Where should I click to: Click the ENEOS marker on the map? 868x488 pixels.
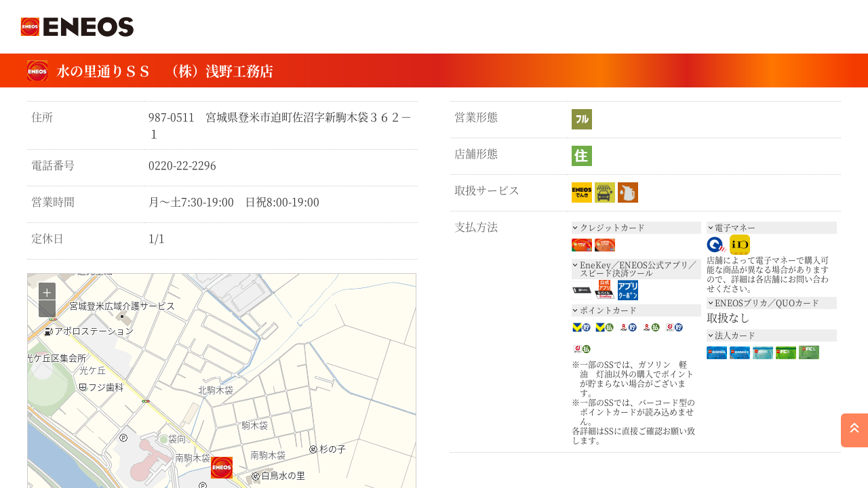pyautogui.click(x=221, y=468)
